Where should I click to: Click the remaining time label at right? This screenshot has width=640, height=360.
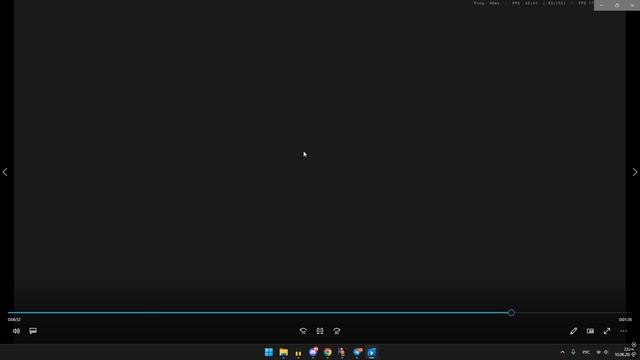625,320
